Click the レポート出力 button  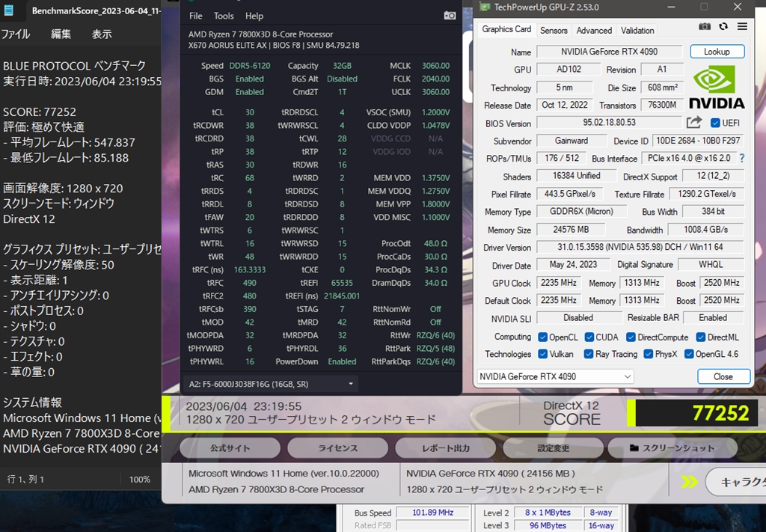[446, 448]
